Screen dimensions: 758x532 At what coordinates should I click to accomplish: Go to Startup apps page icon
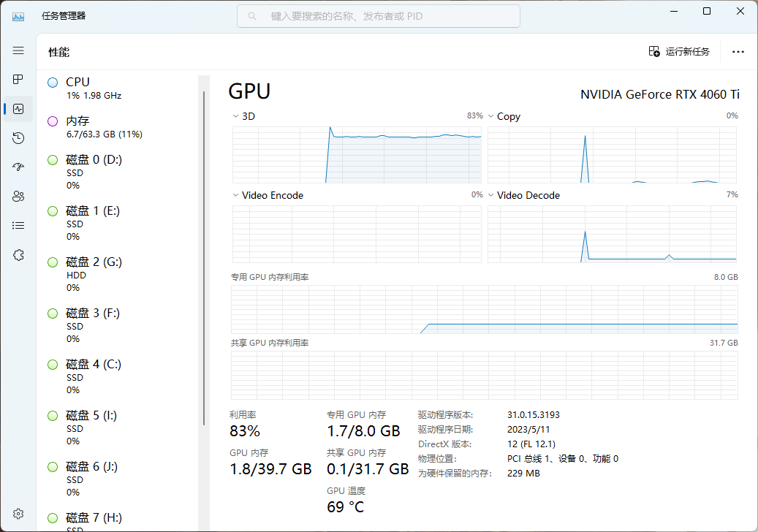coord(18,167)
